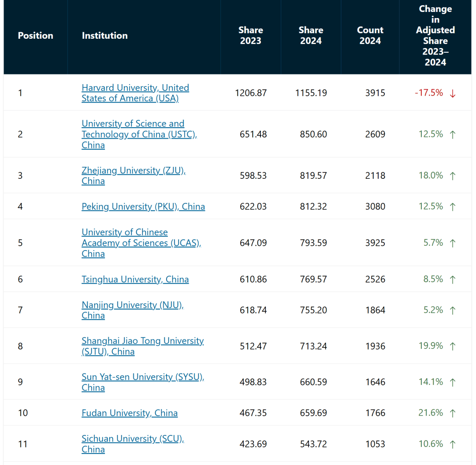
Task: Visit the Fudan University link
Action: [130, 413]
